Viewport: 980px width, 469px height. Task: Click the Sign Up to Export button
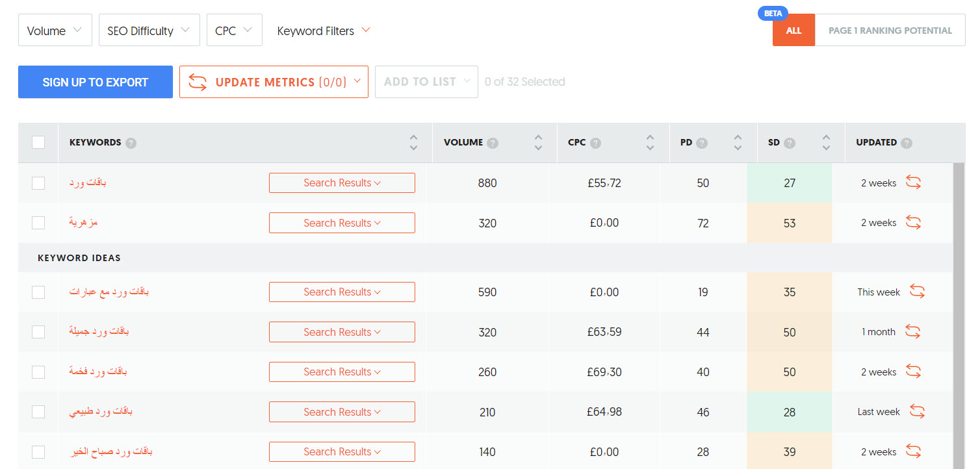click(x=96, y=82)
